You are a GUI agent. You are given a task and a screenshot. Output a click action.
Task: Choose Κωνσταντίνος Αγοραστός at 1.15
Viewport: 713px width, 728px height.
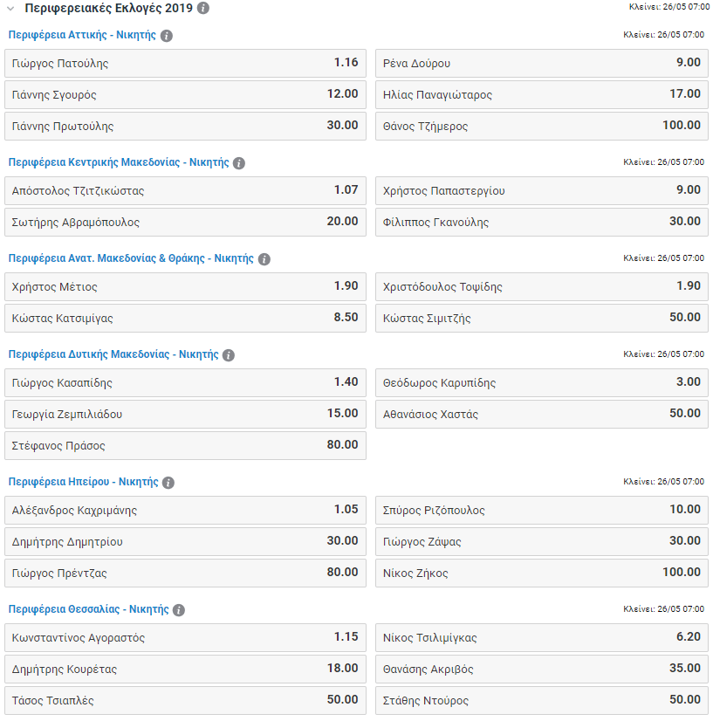pos(185,638)
